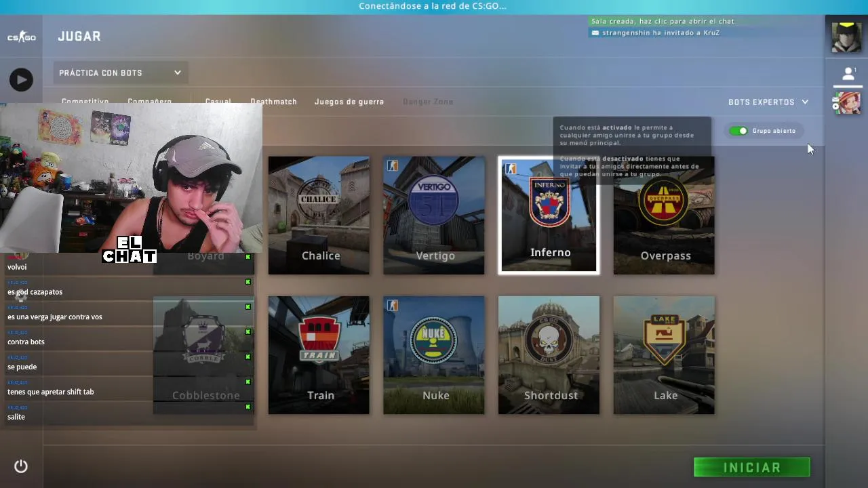Click the play button in sidebar

21,80
